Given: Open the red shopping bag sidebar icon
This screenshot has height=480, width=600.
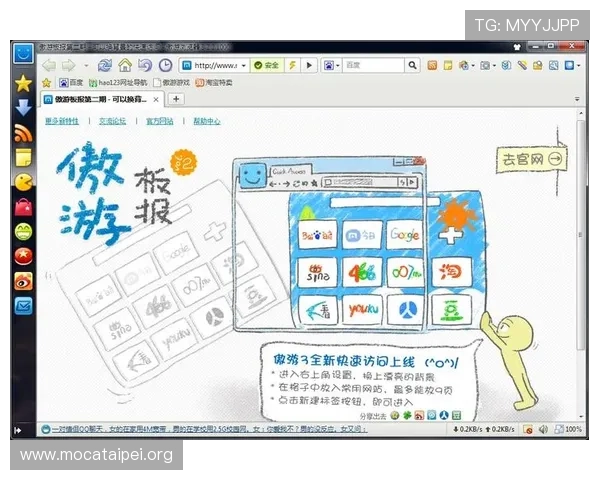Looking at the screenshot, I should [23, 207].
